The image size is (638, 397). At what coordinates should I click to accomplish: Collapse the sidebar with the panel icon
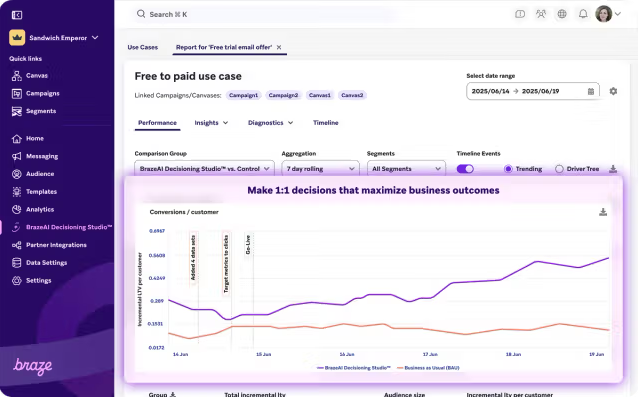click(x=17, y=15)
